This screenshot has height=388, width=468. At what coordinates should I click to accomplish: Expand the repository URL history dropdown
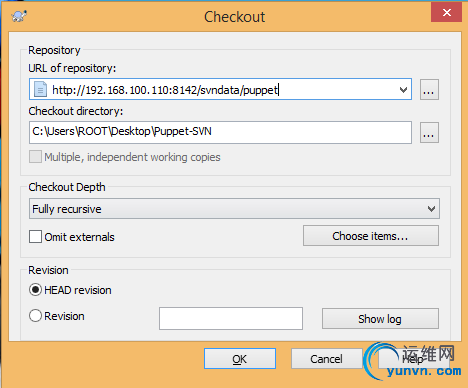(x=403, y=89)
